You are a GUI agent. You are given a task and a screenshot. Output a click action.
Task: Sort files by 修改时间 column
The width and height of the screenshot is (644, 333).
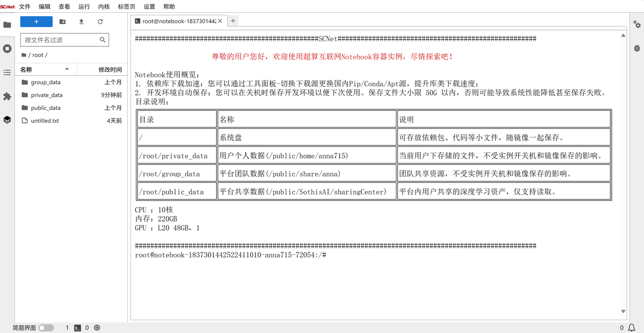110,70
